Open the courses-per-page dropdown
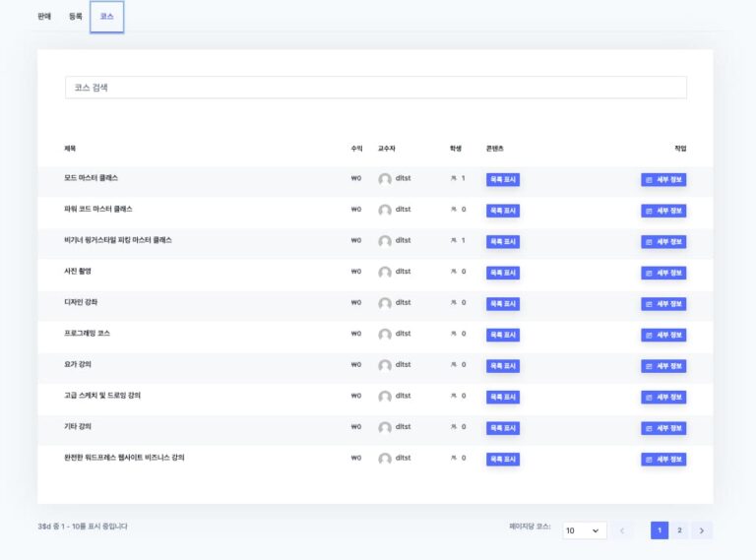Viewport: 756px width, 560px height. (584, 530)
